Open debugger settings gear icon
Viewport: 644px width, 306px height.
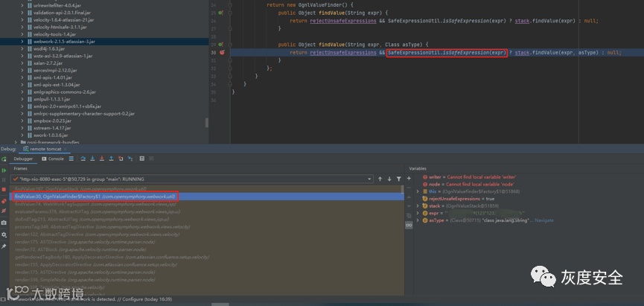(x=4, y=234)
